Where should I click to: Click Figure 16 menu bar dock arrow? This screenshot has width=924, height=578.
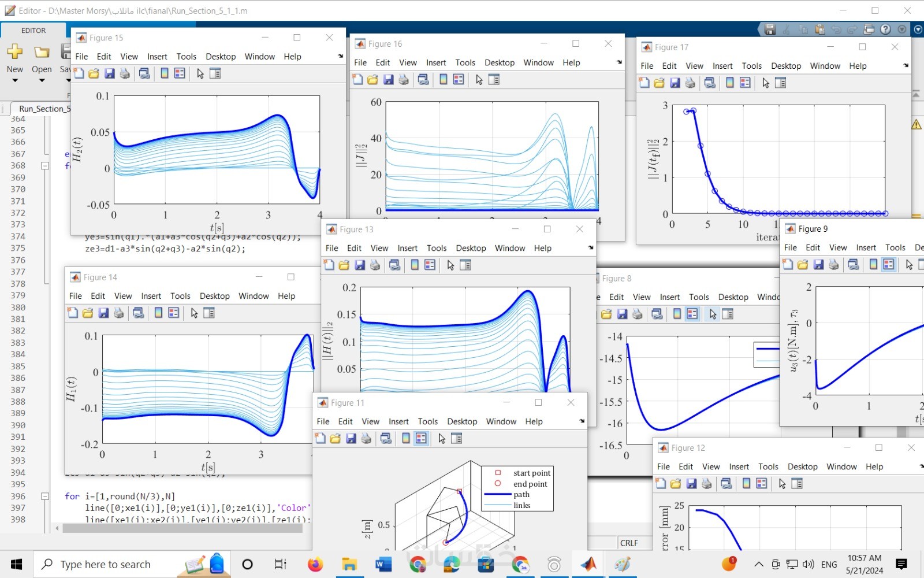(x=619, y=62)
